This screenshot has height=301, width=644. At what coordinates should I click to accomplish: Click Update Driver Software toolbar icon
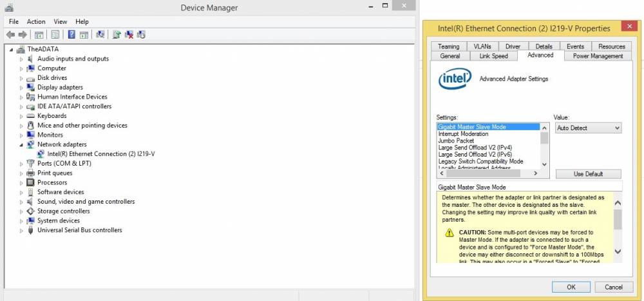click(x=117, y=35)
